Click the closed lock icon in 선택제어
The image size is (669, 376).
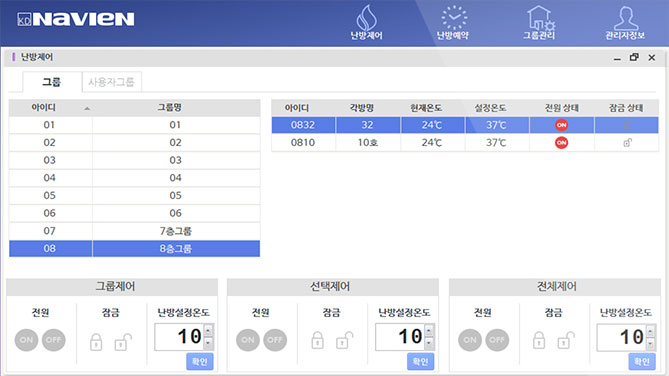click(317, 341)
